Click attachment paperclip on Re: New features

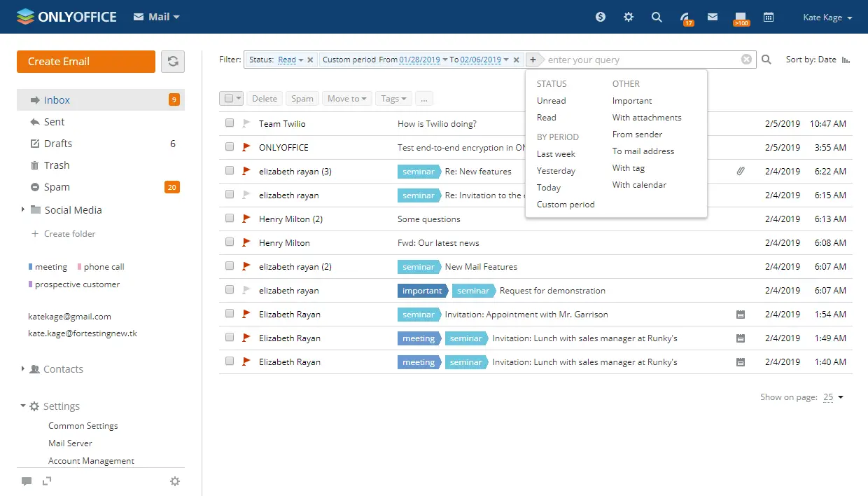tap(741, 171)
